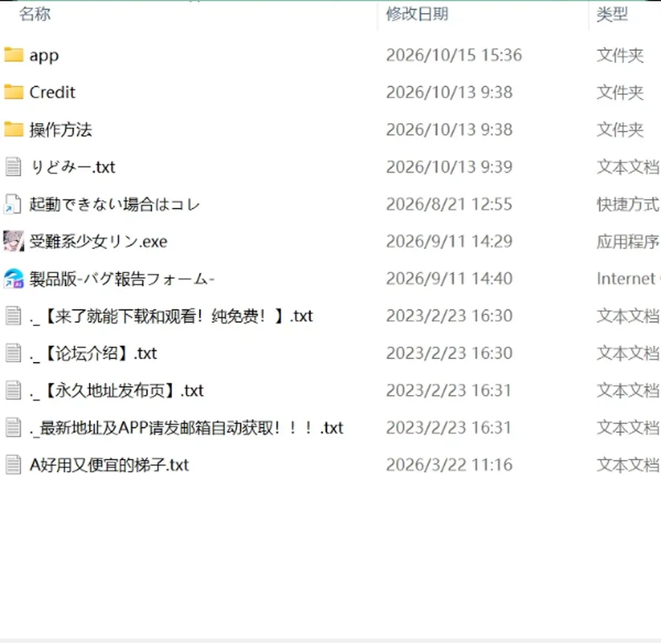This screenshot has height=644, width=661.
Task: Select the 受難系少女リン.exe file name
Action: coord(98,241)
